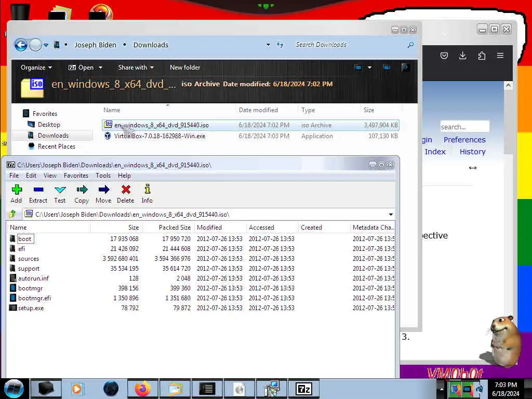
Task: Click the Explorer help icon
Action: 404,67
